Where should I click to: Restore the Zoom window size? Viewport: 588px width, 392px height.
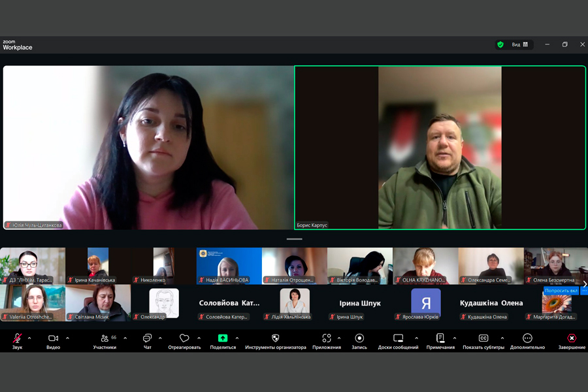[x=564, y=44]
